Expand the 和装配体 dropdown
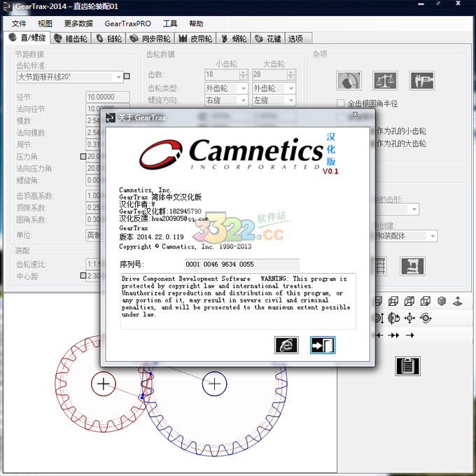 click(x=433, y=236)
